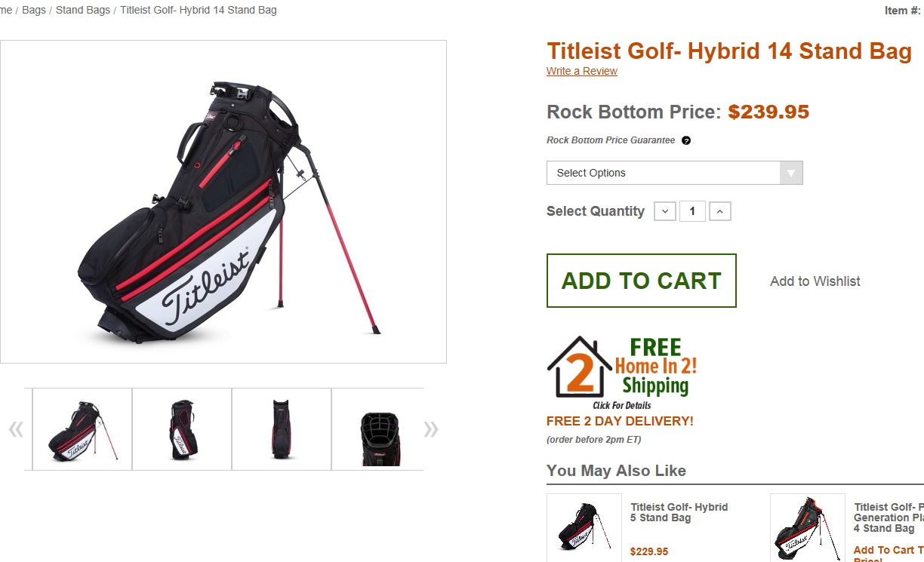
Task: Add the stand bag to cart
Action: (642, 281)
